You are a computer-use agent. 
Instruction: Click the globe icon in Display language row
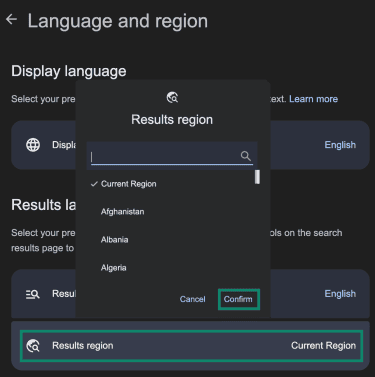point(33,145)
